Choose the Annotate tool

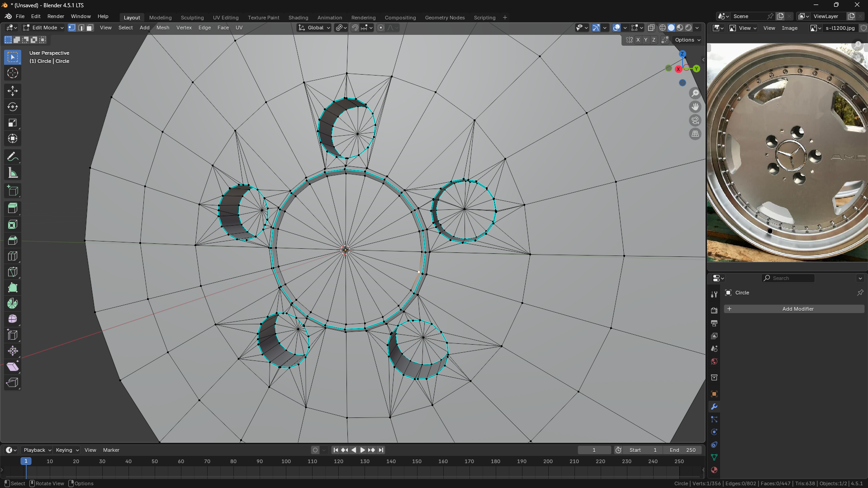13,157
